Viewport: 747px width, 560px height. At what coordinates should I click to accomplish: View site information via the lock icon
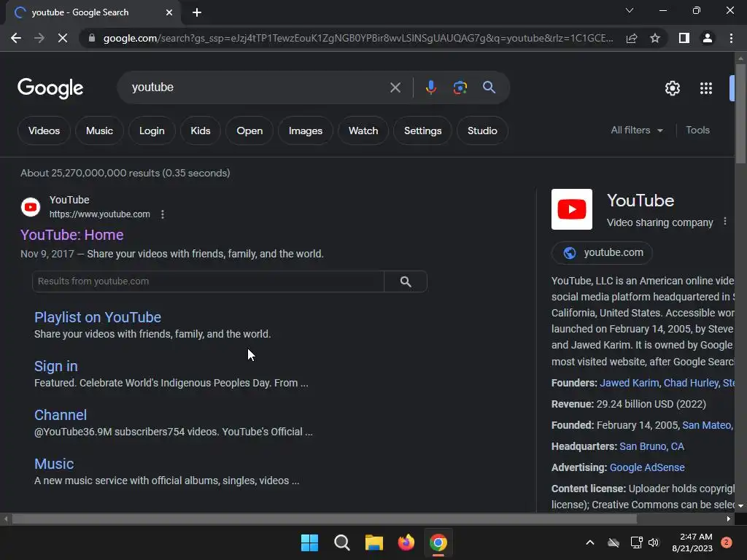coord(92,38)
